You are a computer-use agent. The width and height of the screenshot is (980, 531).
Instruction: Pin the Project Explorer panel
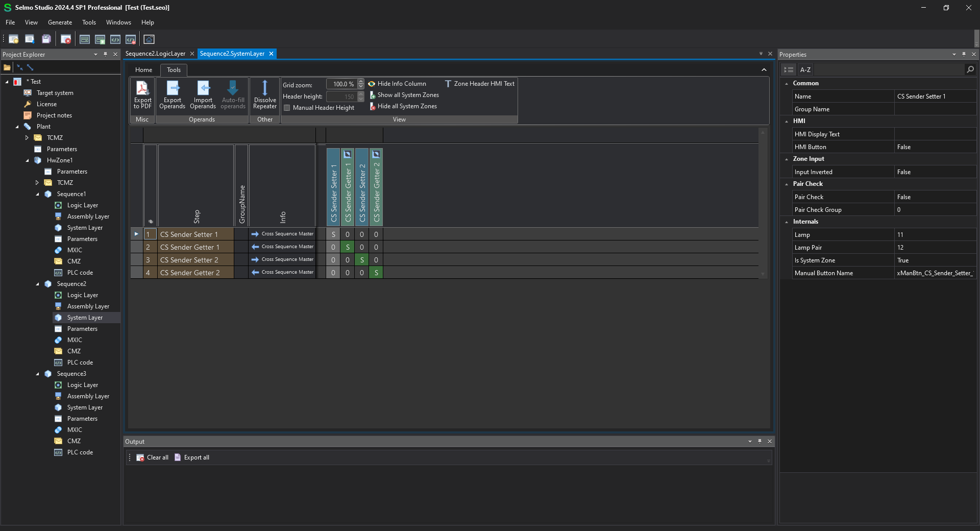point(106,54)
